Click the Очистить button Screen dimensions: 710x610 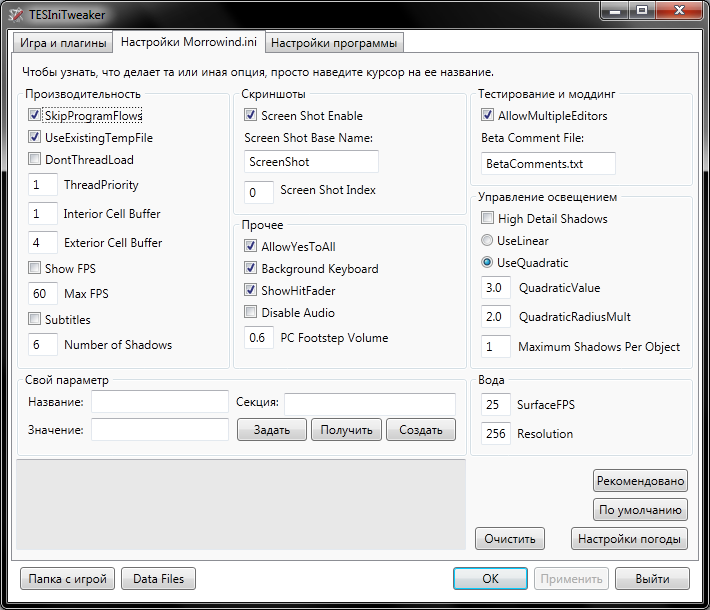pyautogui.click(x=510, y=539)
